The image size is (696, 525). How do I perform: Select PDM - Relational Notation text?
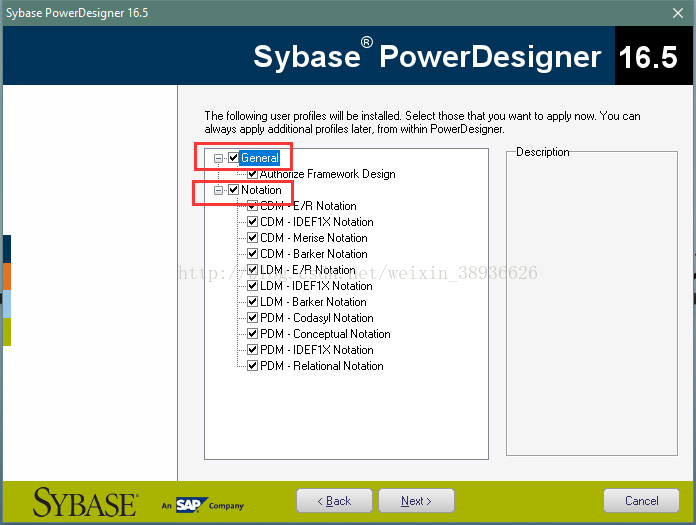(322, 365)
